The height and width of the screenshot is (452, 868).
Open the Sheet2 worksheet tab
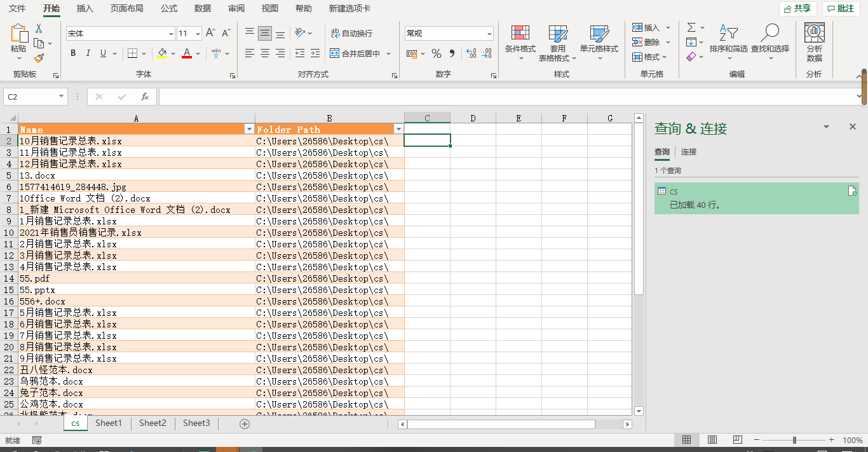(x=153, y=423)
